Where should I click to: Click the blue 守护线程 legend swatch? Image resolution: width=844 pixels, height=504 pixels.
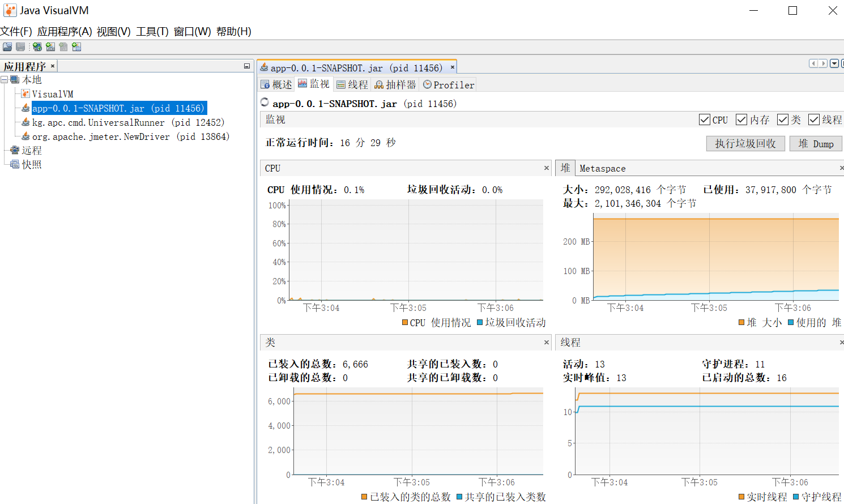(x=796, y=497)
